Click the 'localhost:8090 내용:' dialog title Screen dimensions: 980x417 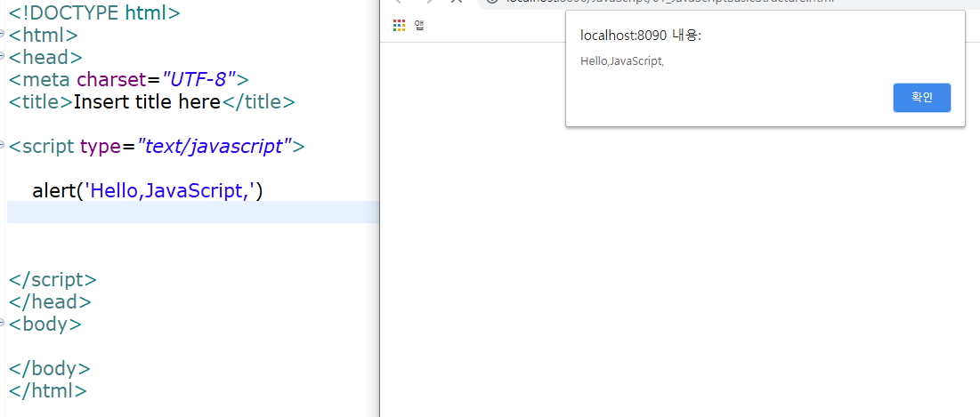point(641,36)
